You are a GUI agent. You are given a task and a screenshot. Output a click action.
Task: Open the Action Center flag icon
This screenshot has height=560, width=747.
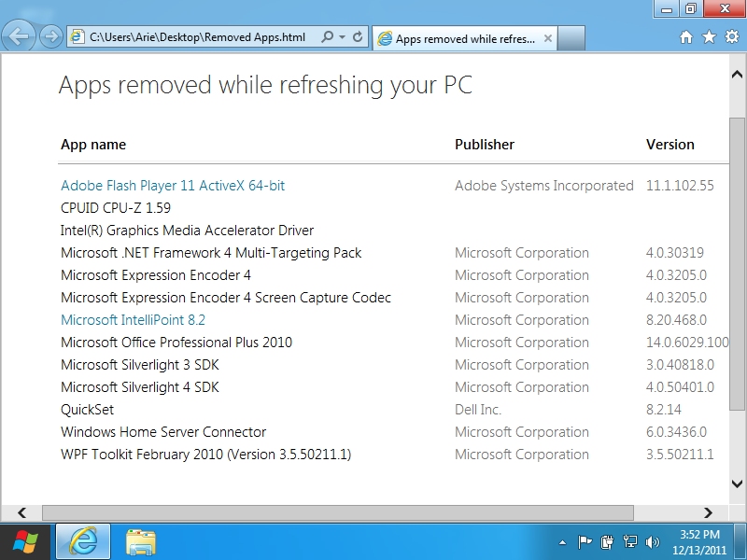[585, 542]
